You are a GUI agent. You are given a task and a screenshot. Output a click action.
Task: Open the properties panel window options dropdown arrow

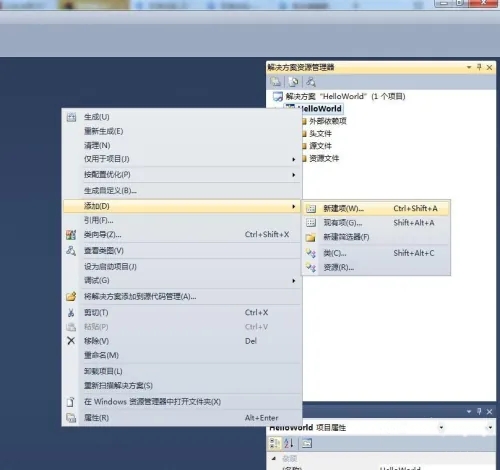click(469, 411)
